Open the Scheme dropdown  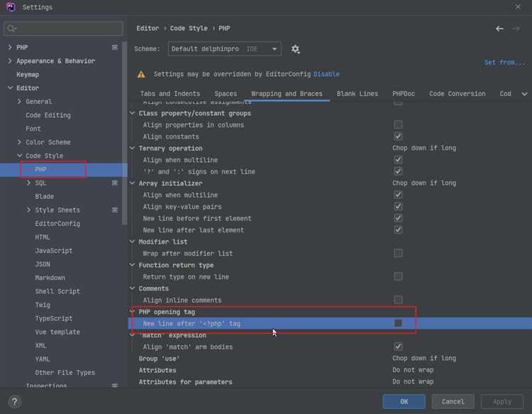[x=224, y=49]
